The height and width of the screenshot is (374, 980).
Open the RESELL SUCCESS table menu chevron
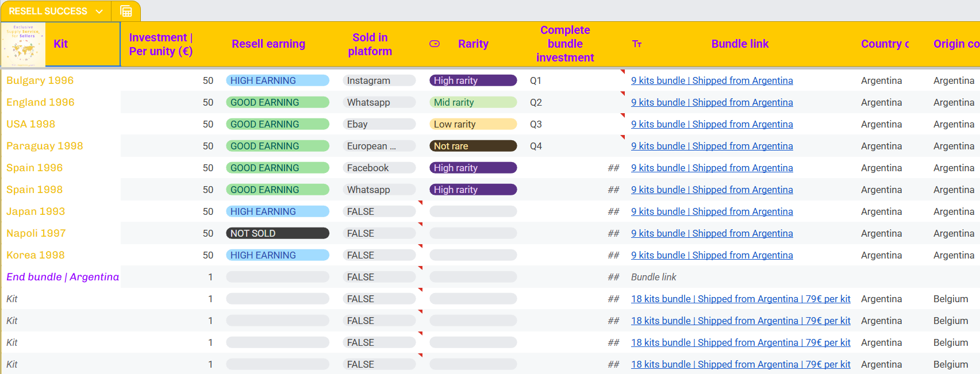click(99, 11)
